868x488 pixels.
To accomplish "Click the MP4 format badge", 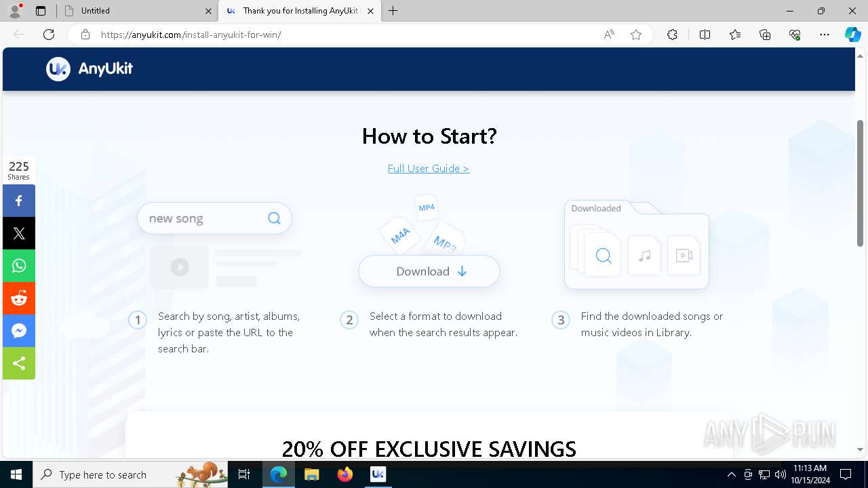I will 427,207.
